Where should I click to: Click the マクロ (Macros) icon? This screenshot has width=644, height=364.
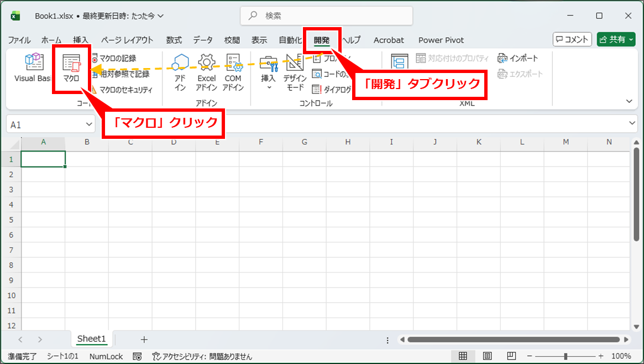click(x=71, y=69)
